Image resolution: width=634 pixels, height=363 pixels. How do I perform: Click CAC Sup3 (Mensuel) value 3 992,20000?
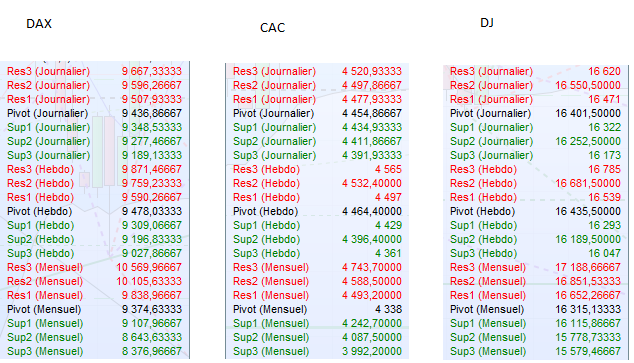tap(372, 351)
